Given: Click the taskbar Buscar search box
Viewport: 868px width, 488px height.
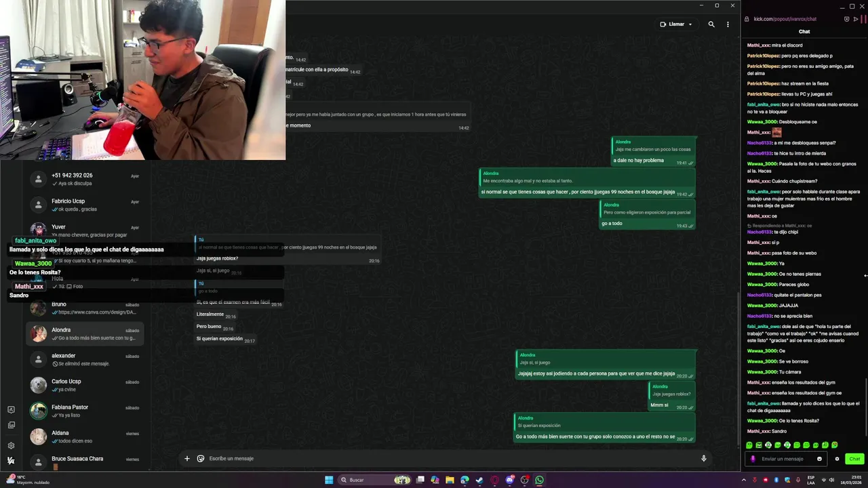Looking at the screenshot, I should point(375,480).
